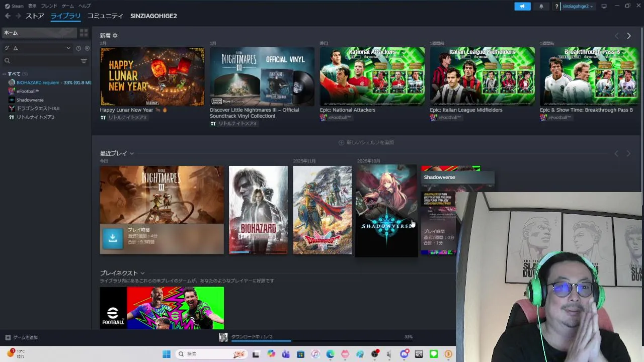The height and width of the screenshot is (362, 644).
Task: Switch to the ライブラリ tab
Action: [65, 16]
